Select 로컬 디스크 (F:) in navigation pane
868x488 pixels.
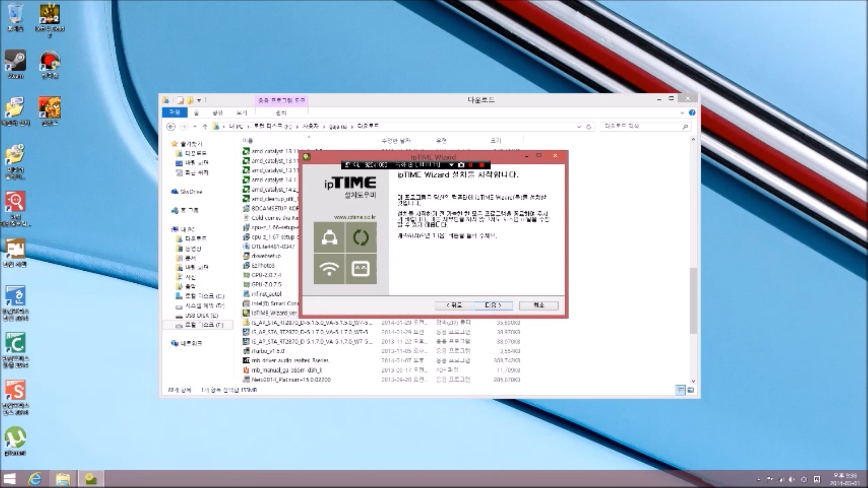(x=204, y=325)
